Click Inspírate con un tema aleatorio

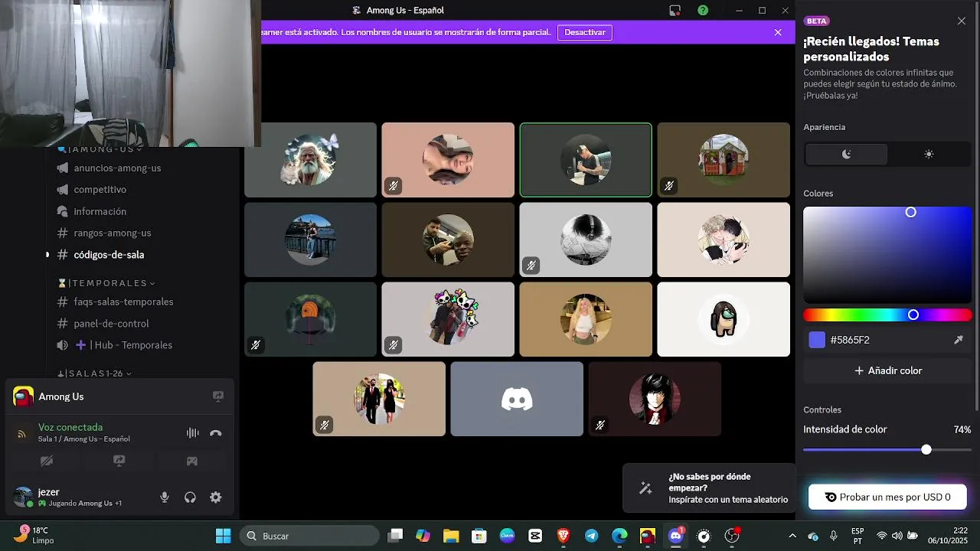(728, 500)
